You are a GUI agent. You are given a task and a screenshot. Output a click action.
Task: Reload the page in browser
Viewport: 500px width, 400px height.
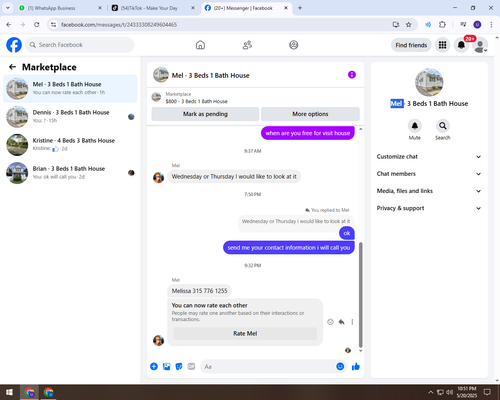[x=37, y=25]
